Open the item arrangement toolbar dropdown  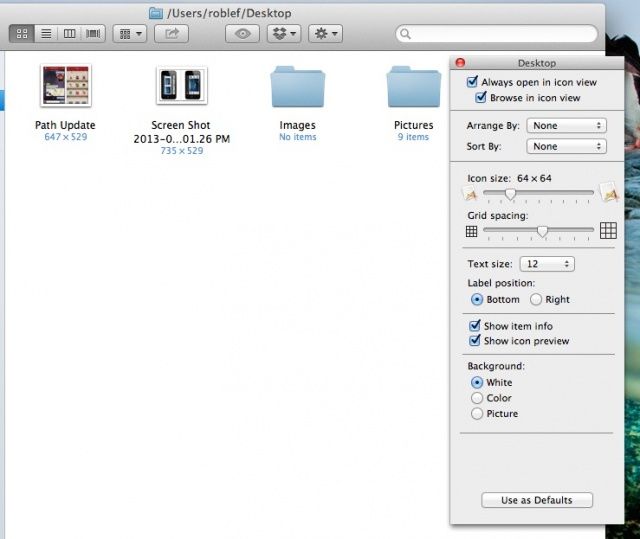[x=129, y=34]
